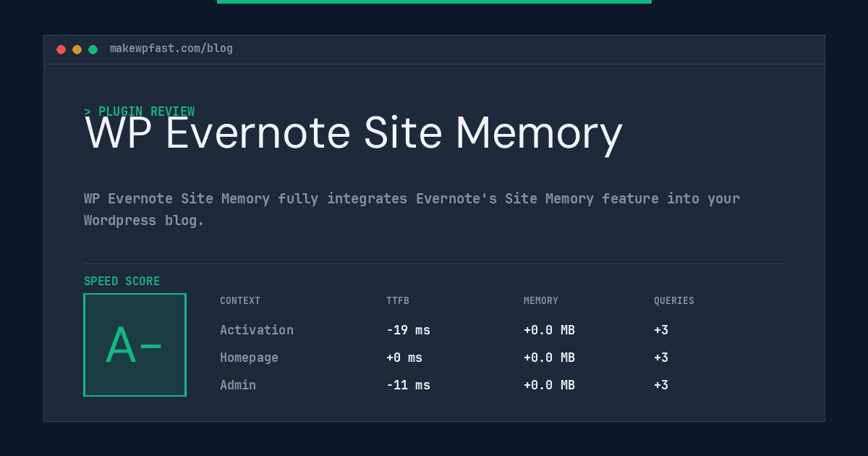Screen dimensions: 868x456
Task: Click the MEMORY column header
Action: (541, 301)
